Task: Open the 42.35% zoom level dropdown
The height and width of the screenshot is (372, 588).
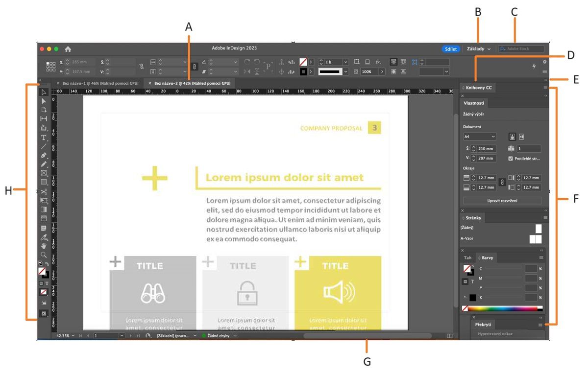Action: coord(73,336)
